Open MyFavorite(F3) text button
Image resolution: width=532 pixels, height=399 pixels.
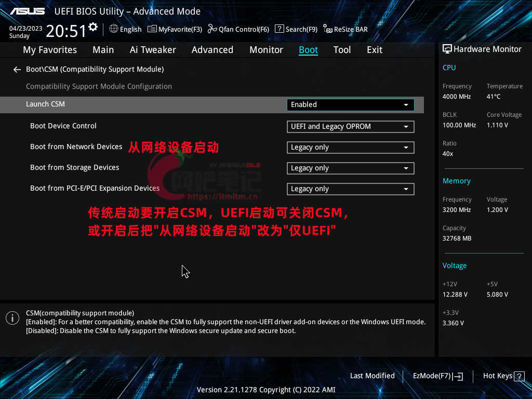[x=180, y=30]
